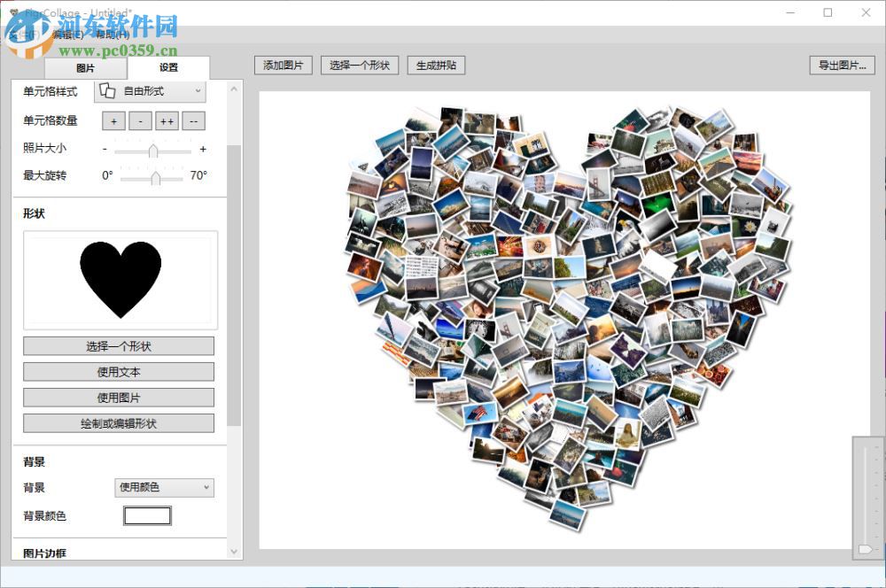Adjust the 照片大小 slider handle

tap(154, 149)
